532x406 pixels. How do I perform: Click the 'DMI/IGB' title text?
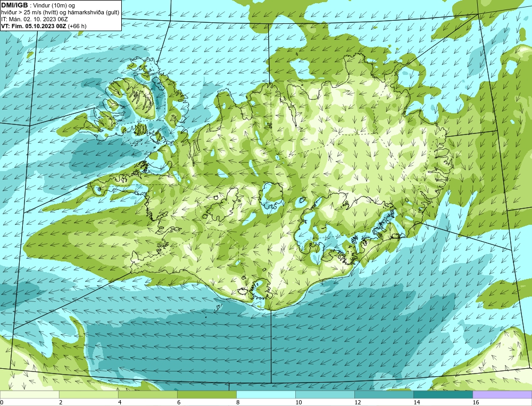(14, 5)
